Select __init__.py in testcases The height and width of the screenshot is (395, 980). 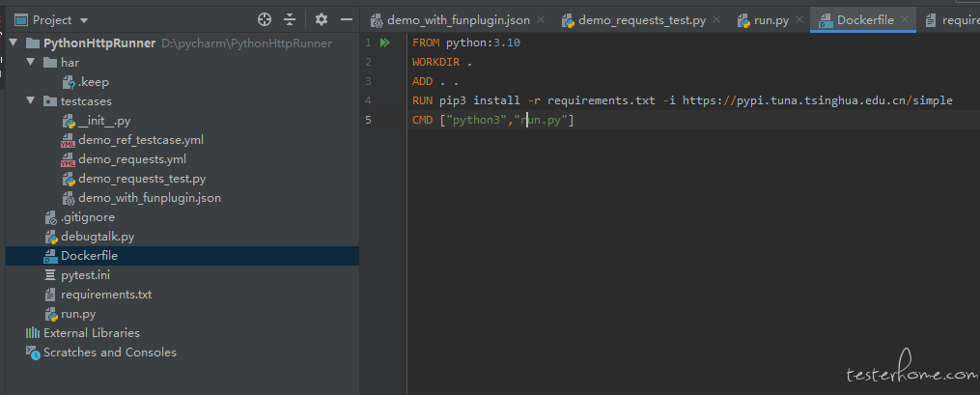coord(104,121)
